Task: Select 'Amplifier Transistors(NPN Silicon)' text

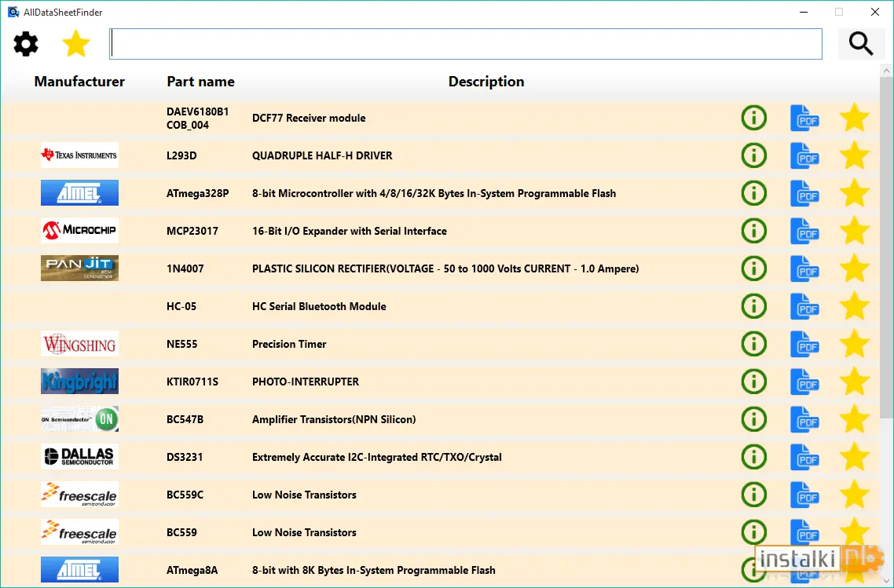Action: (x=334, y=419)
